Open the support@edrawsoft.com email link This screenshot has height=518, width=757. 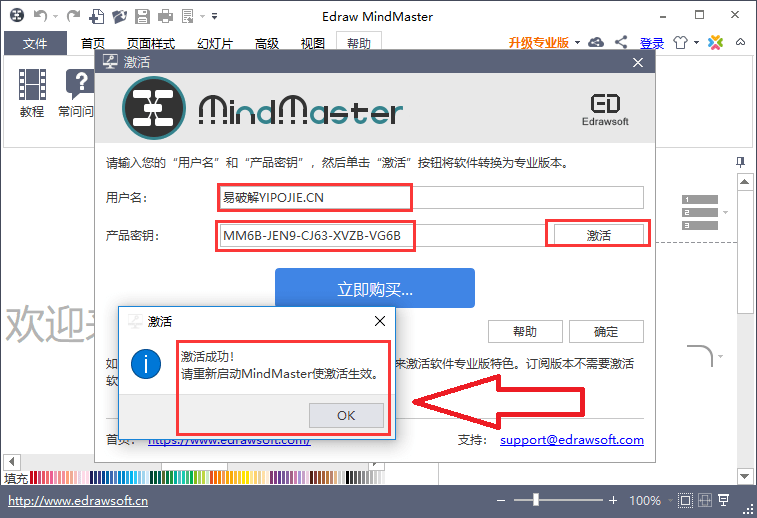click(572, 439)
